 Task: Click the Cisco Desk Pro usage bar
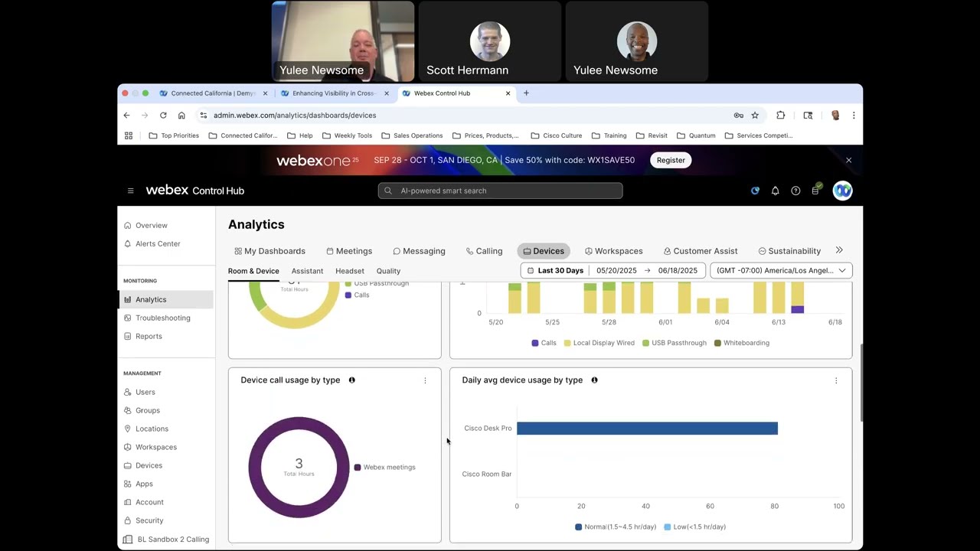point(647,429)
